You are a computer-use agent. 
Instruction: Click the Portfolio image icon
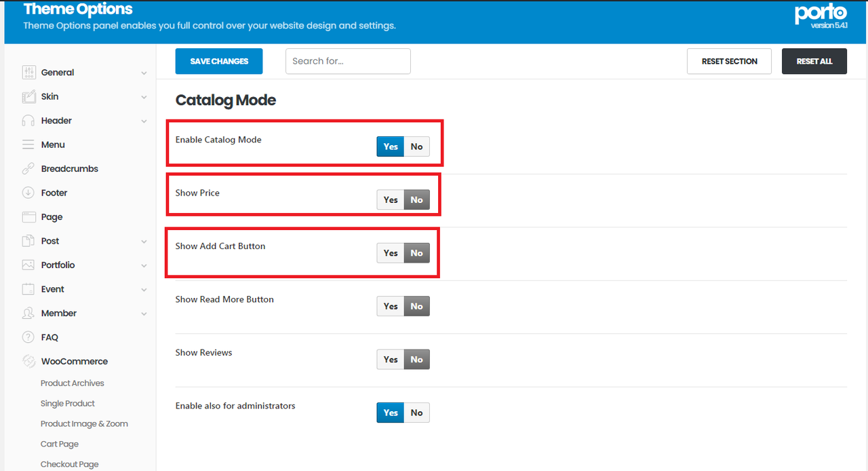tap(28, 265)
